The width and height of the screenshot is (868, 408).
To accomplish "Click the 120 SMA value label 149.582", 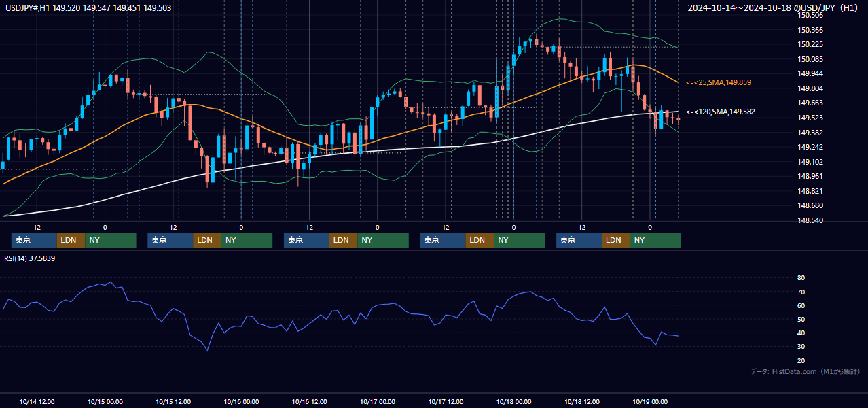I will click(720, 112).
